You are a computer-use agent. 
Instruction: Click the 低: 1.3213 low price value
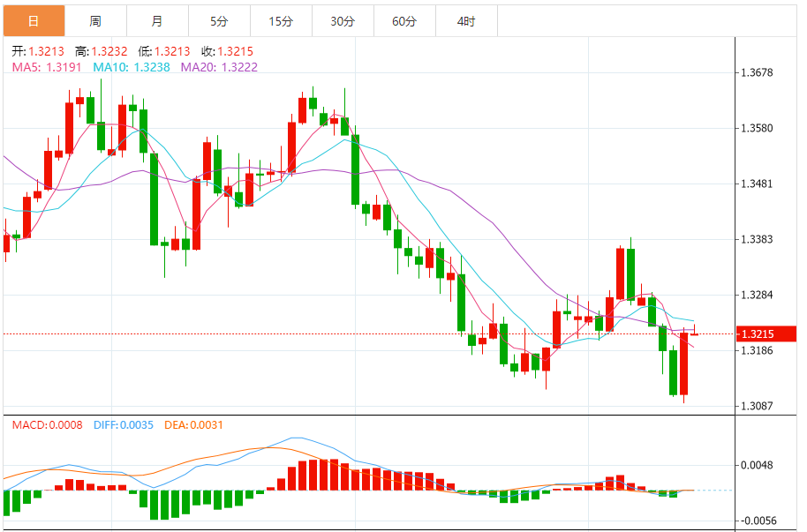point(164,51)
